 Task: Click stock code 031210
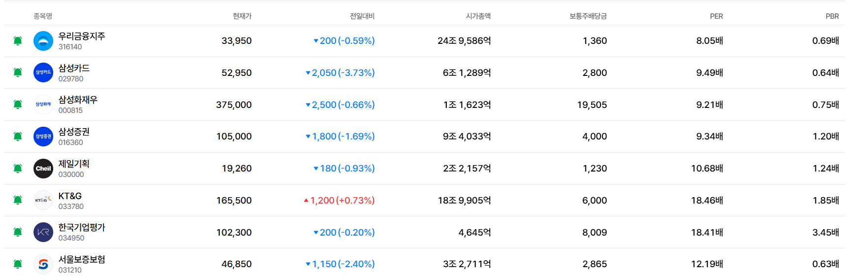[70, 270]
